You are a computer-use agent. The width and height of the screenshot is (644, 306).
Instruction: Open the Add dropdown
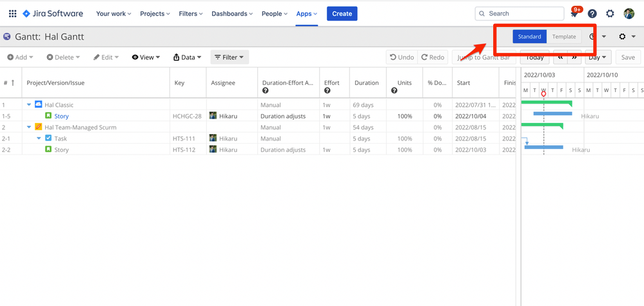tap(20, 57)
